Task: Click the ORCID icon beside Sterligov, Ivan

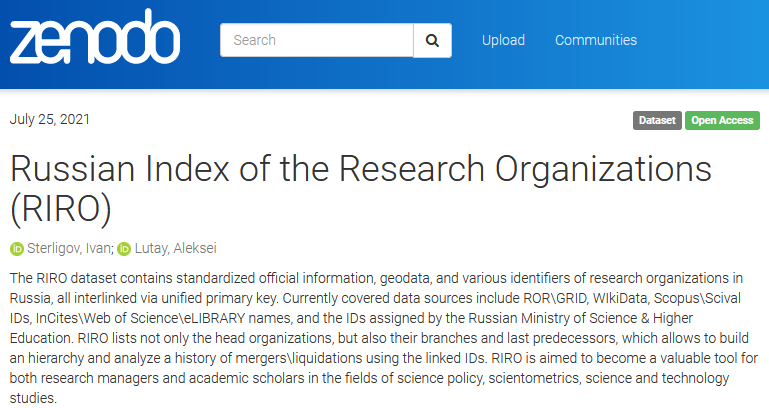Action: tap(16, 249)
